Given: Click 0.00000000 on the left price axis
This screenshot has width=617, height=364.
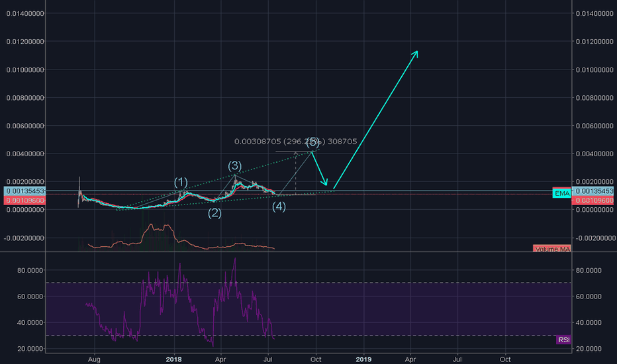Looking at the screenshot, I should [25, 210].
